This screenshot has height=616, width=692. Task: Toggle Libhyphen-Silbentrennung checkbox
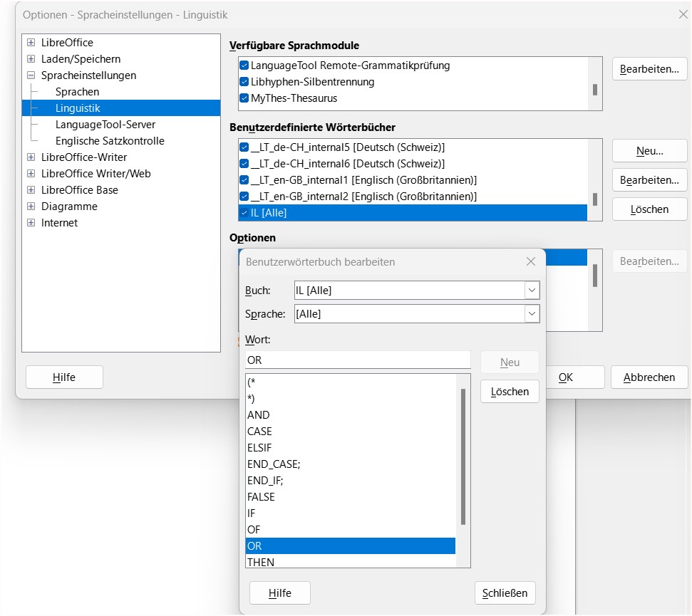click(244, 82)
